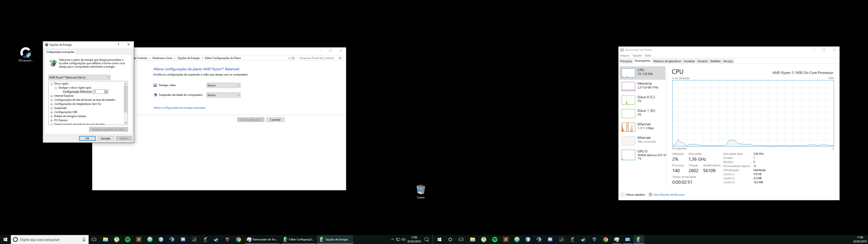Open the GCLauncher desktop shortcut
Viewport: 868px width, 244px height.
(x=25, y=54)
